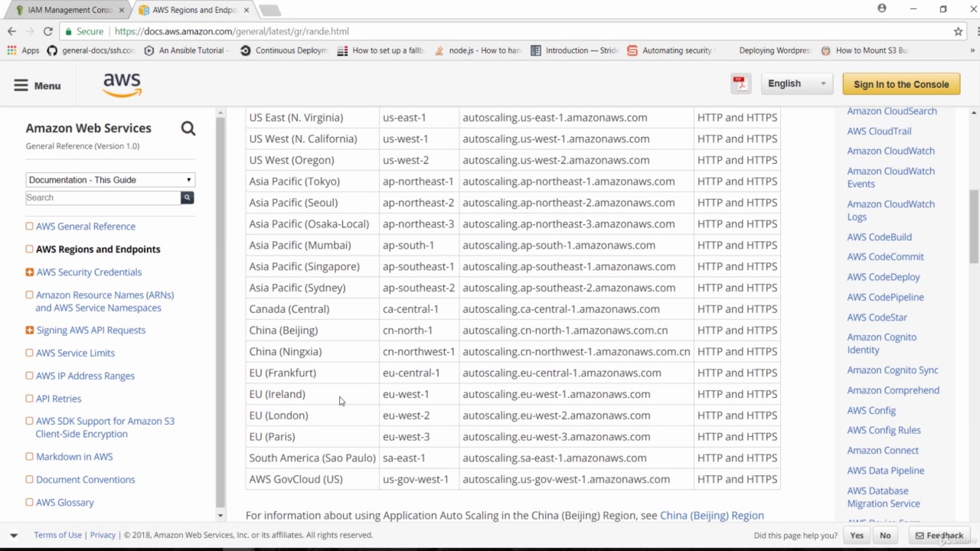Open general-docs/ssh.con GitHub bookmark
980x551 pixels.
(90, 51)
